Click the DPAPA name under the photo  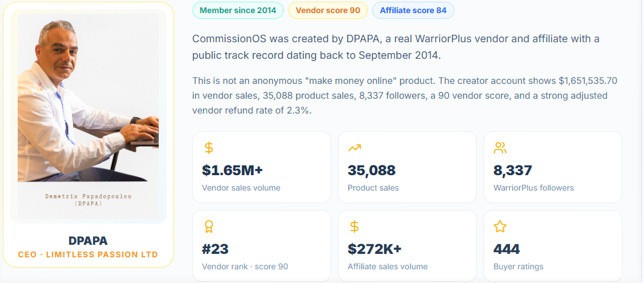(x=88, y=241)
